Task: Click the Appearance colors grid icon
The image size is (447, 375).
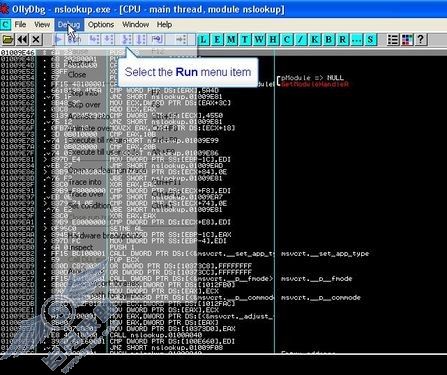Action: 407,40
